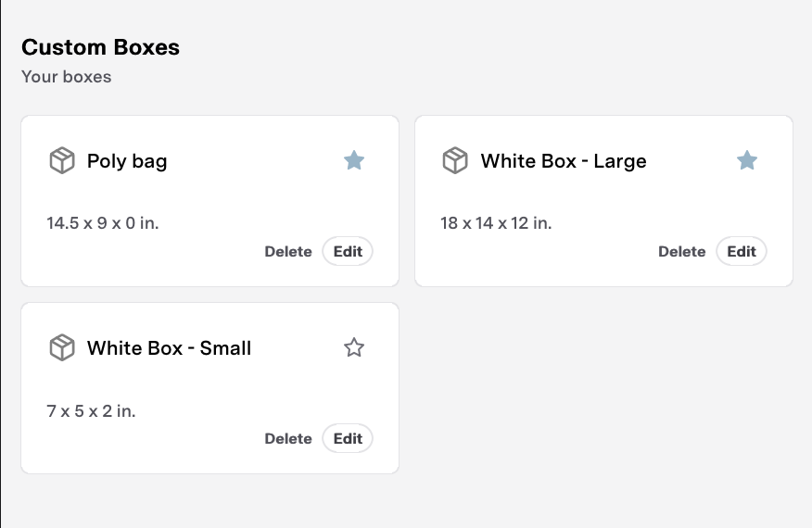Screen dimensions: 812x528
Task: Delete the Poly bag box
Action: [x=288, y=252]
